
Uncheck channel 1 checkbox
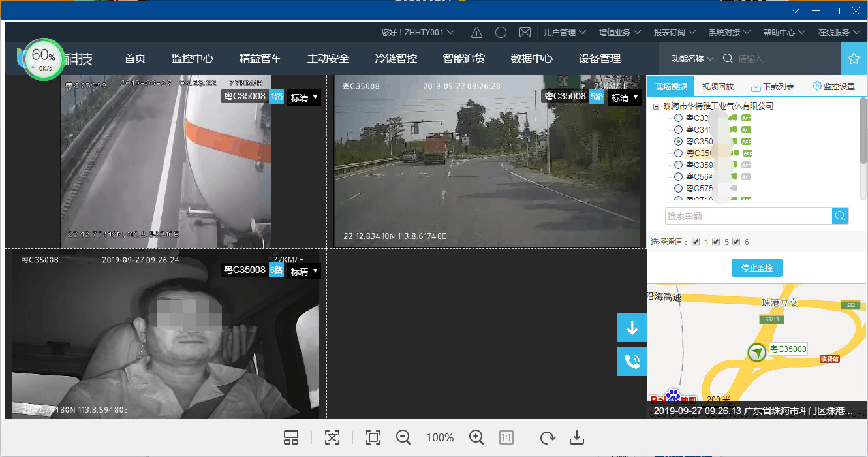coord(696,242)
